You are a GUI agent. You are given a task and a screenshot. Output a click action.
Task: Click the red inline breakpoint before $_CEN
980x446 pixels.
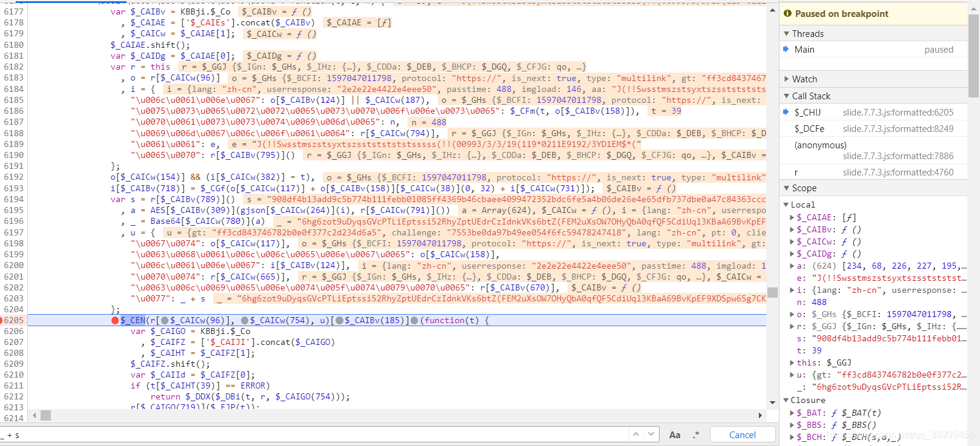click(115, 320)
